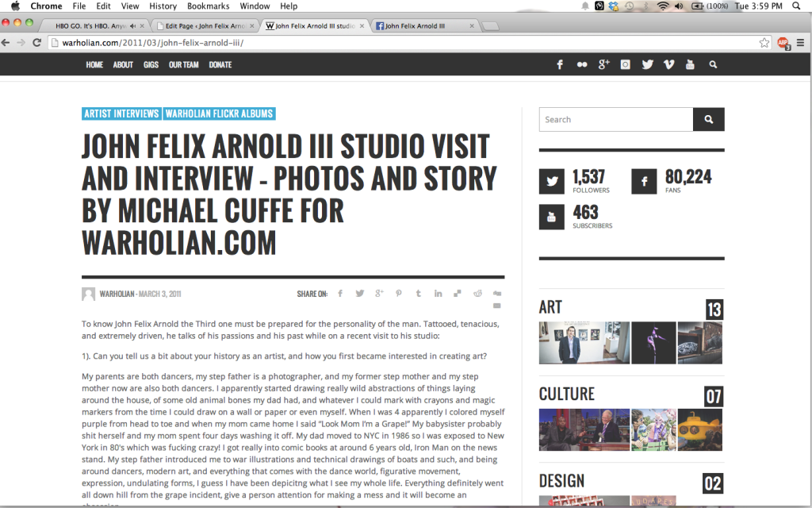Open the CULTURE section heading
Image resolution: width=812 pixels, height=508 pixels.
click(566, 394)
